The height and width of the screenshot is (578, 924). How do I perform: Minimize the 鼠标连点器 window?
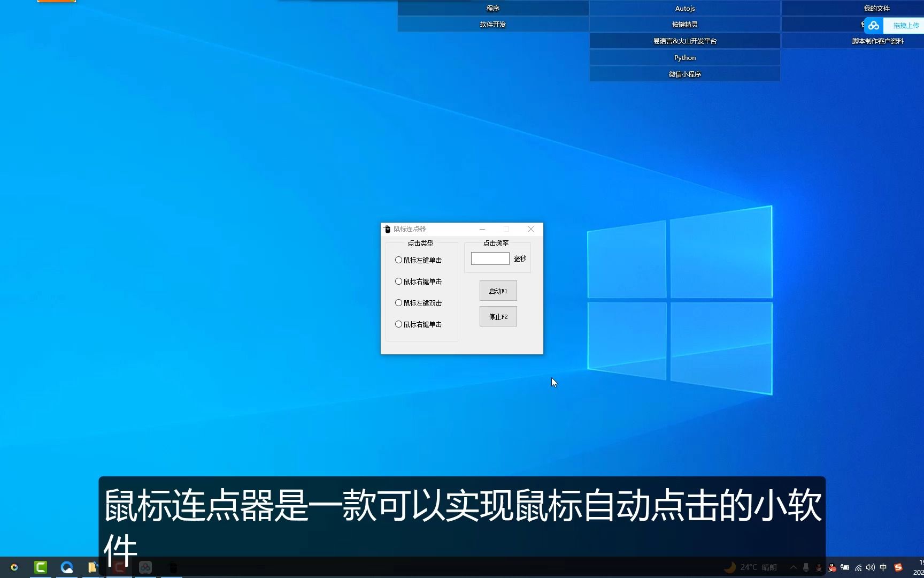point(482,229)
